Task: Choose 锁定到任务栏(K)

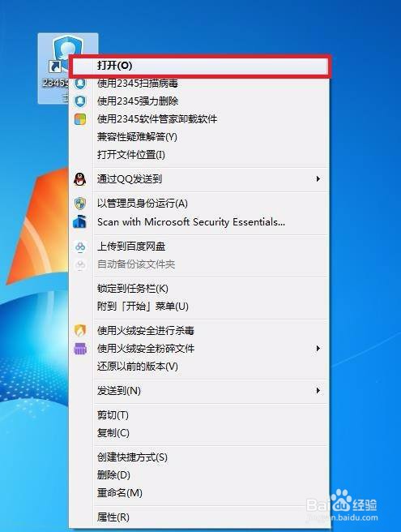Action: click(x=200, y=289)
